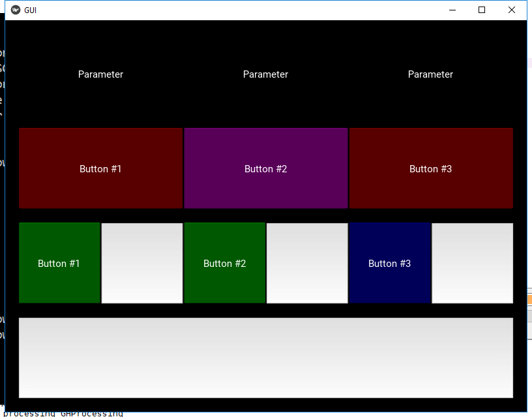
Task: Click the blank panel right of green Button #1
Action: point(141,263)
